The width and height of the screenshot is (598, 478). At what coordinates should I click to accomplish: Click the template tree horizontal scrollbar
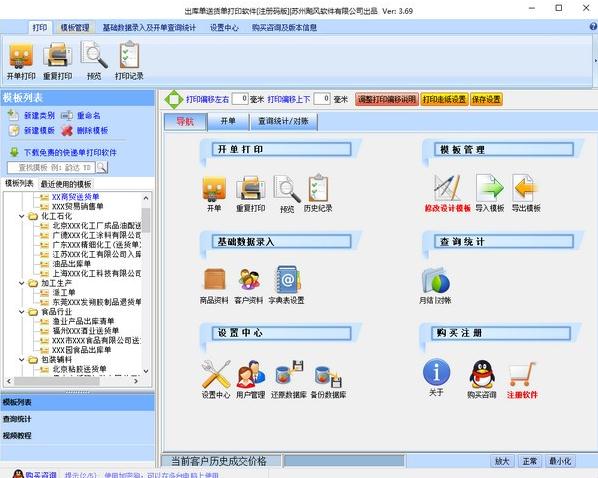tap(72, 381)
